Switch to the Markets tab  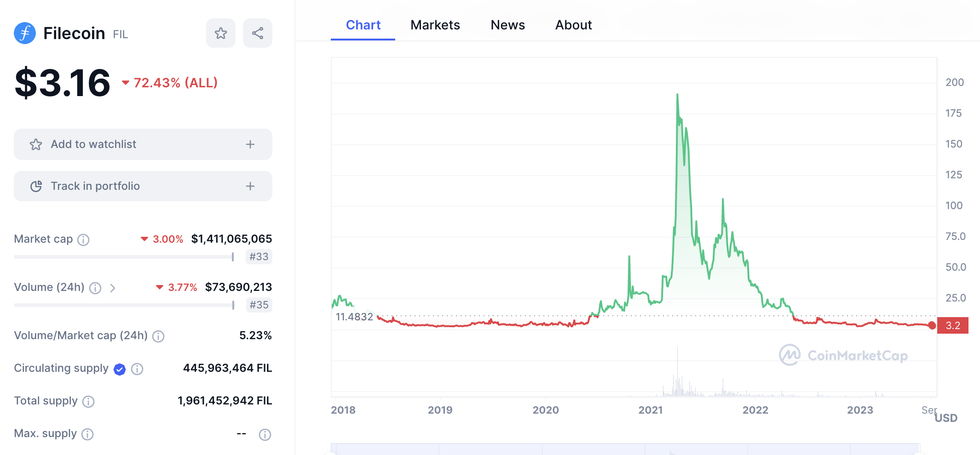click(x=435, y=25)
